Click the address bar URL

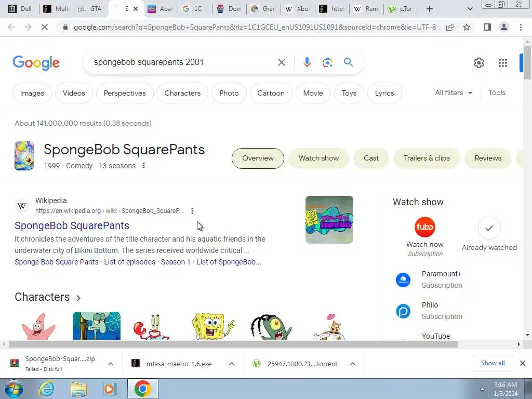tap(255, 27)
